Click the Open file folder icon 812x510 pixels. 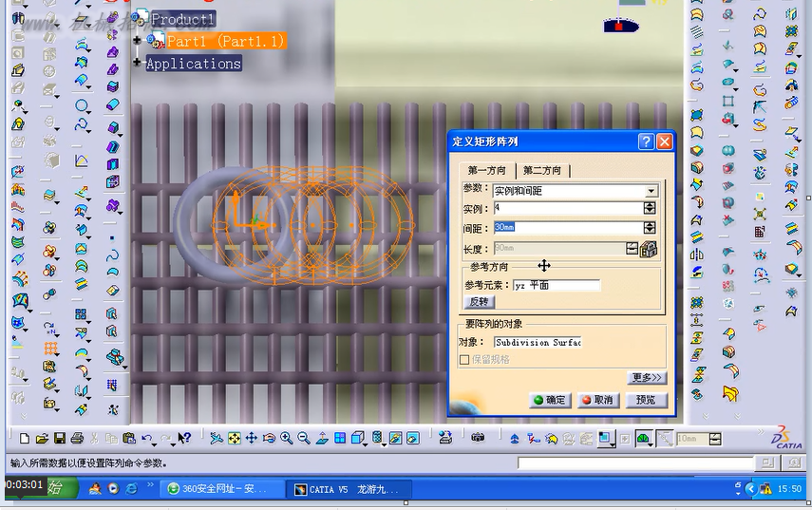point(42,439)
